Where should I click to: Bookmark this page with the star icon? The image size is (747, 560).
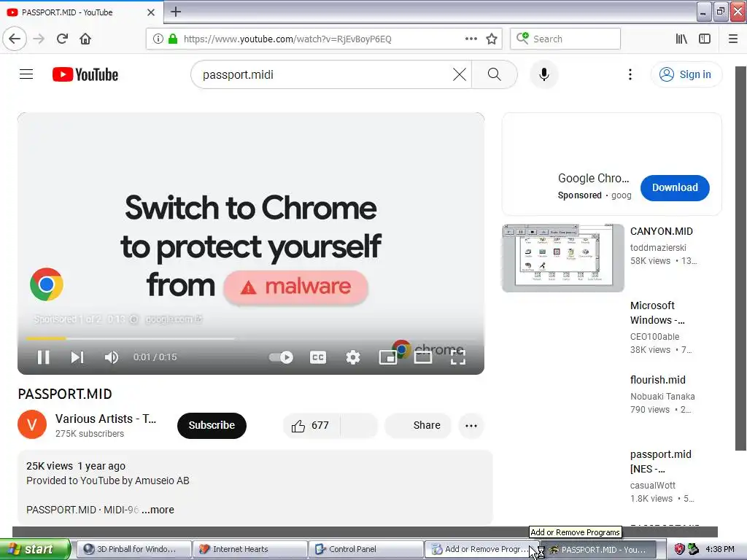click(x=492, y=39)
